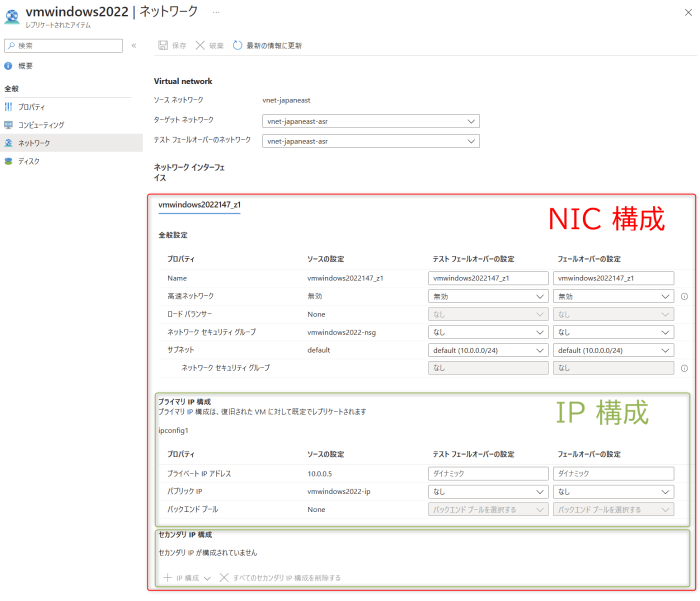The image size is (700, 601).
Task: Select 概要 in the sidebar
Action: pyautogui.click(x=71, y=66)
